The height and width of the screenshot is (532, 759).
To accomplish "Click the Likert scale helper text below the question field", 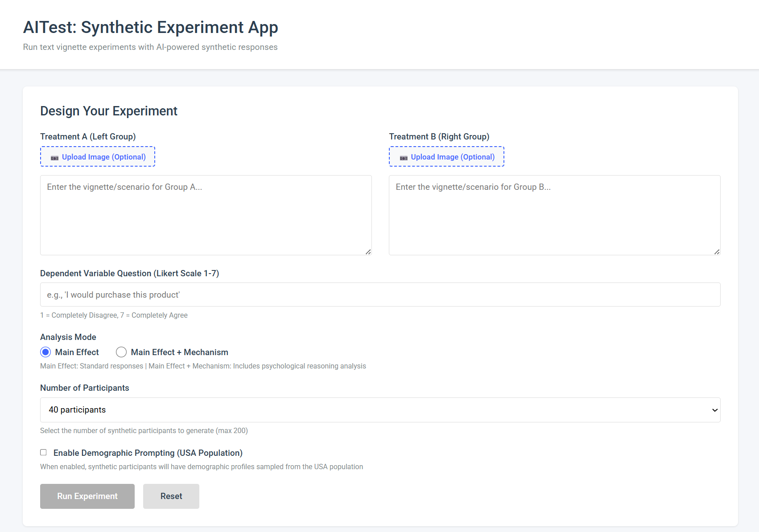I will click(x=114, y=315).
